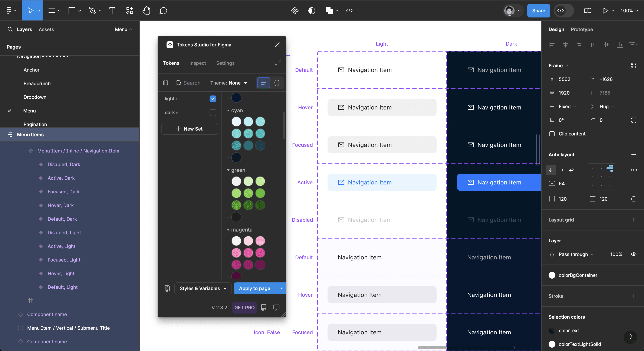The image size is (644, 351).
Task: Switch to JSON view in Tokens Studio
Action: (277, 83)
